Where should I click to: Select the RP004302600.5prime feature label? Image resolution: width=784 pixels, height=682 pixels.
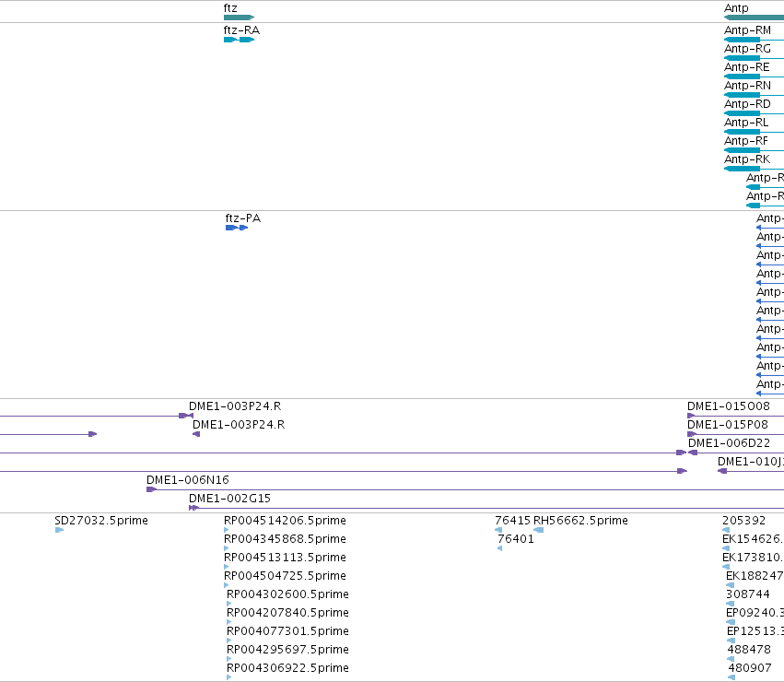click(288, 594)
